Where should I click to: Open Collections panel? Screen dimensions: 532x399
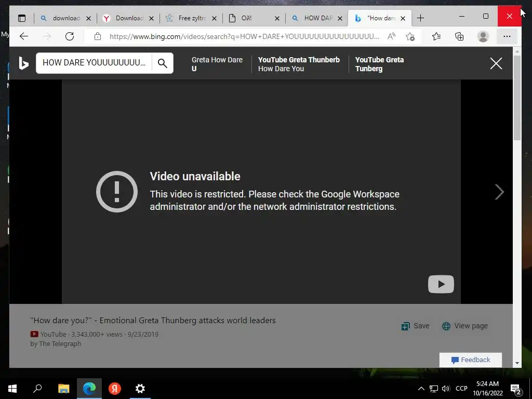coord(459,36)
